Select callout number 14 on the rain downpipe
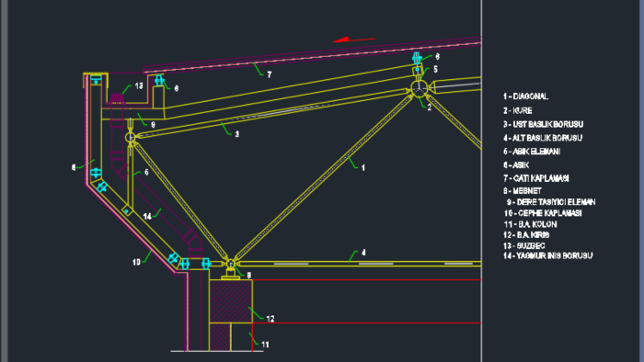The height and width of the screenshot is (362, 644). coord(147,216)
